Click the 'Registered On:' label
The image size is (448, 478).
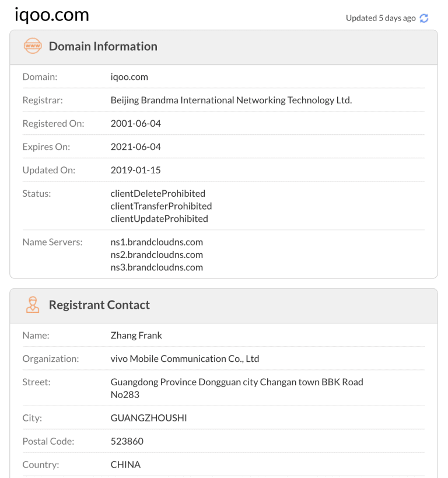coord(53,124)
